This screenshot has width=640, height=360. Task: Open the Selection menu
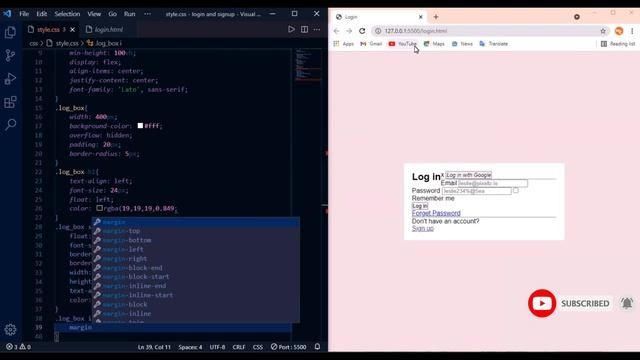pyautogui.click(x=67, y=14)
